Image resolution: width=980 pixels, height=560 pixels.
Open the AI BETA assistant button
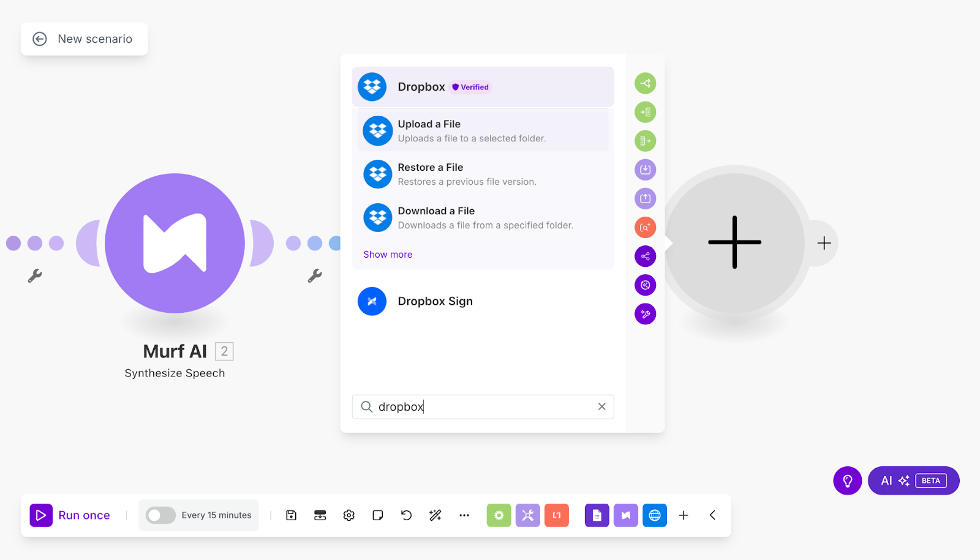point(913,480)
